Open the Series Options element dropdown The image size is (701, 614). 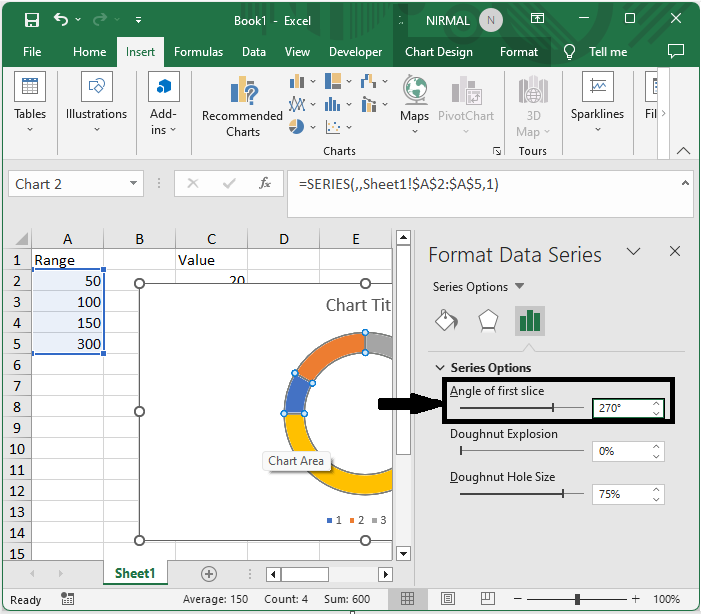click(519, 286)
